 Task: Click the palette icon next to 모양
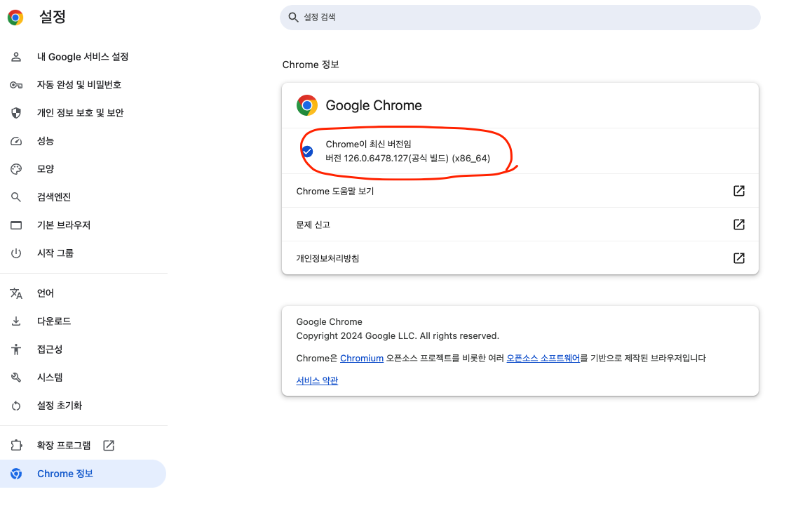16,169
